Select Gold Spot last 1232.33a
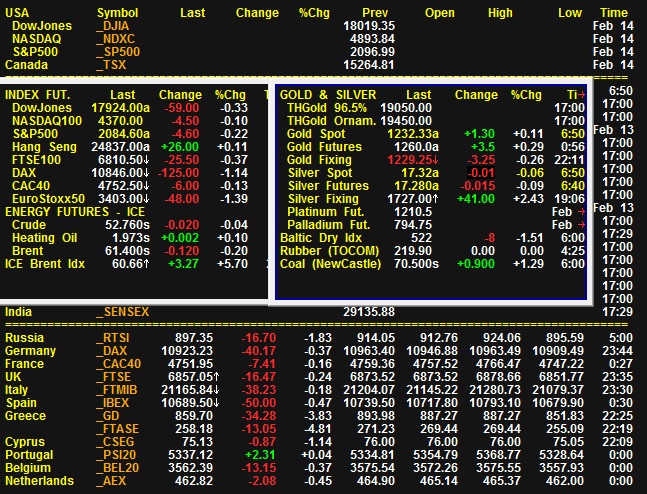This screenshot has width=647, height=494. click(x=413, y=134)
